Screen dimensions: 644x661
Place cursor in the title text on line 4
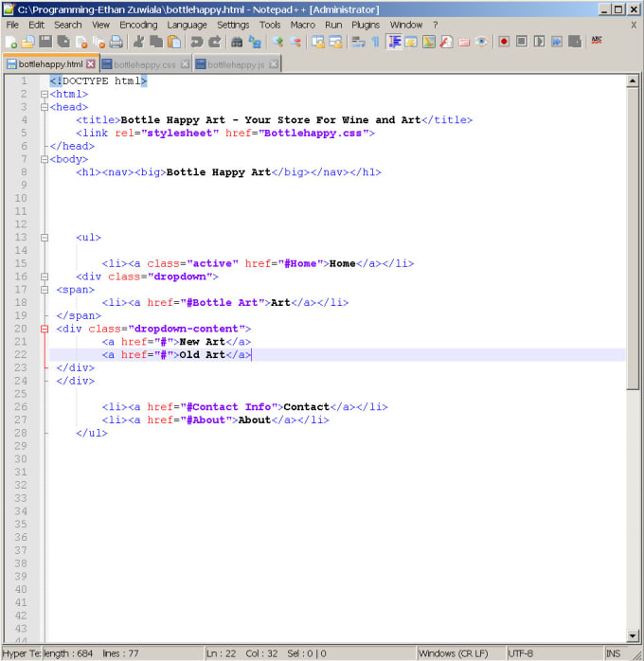click(x=270, y=120)
